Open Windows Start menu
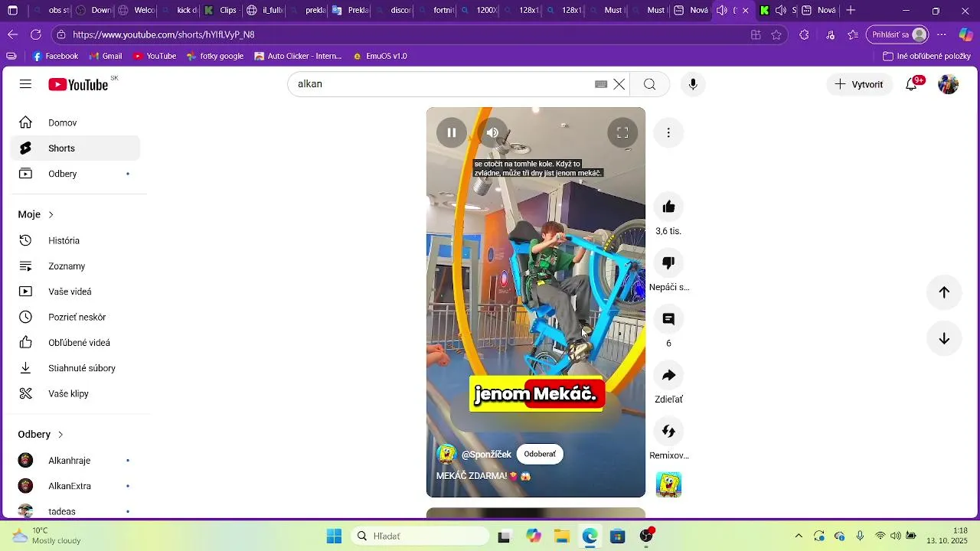Image resolution: width=980 pixels, height=551 pixels. [x=335, y=536]
